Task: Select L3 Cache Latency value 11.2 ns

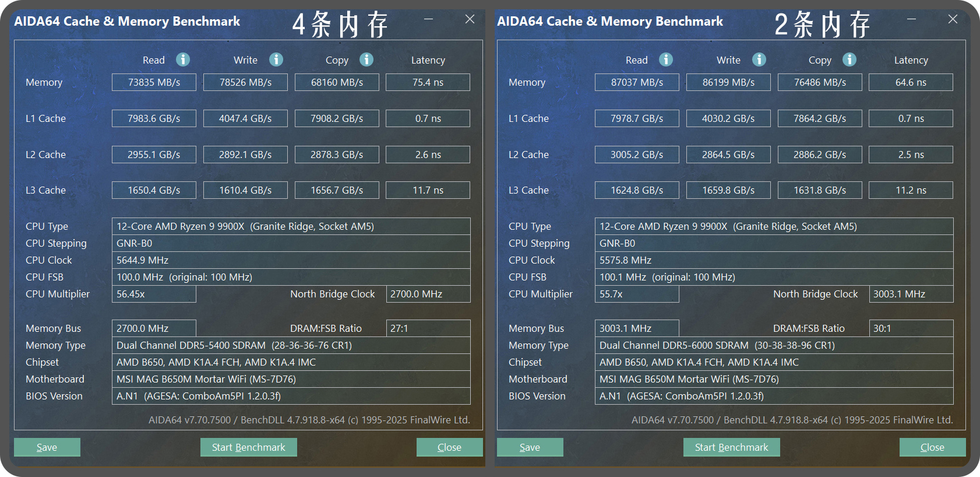Action: [x=911, y=190]
